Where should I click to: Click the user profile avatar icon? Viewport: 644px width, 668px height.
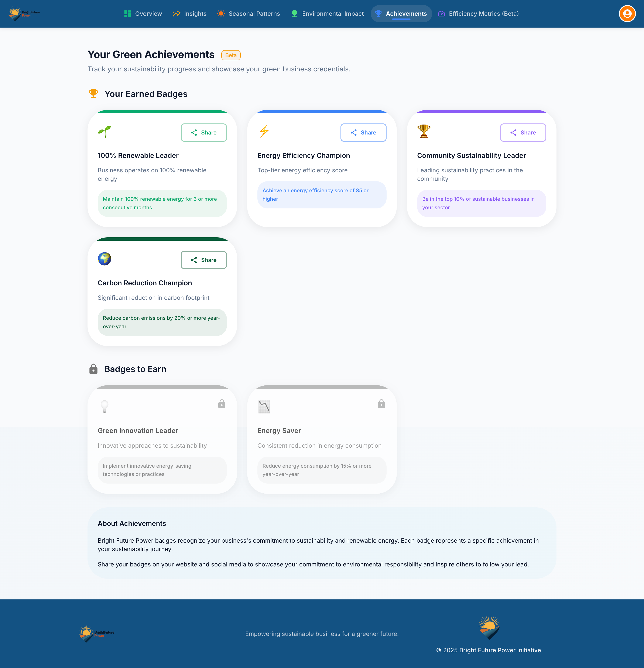pyautogui.click(x=627, y=14)
